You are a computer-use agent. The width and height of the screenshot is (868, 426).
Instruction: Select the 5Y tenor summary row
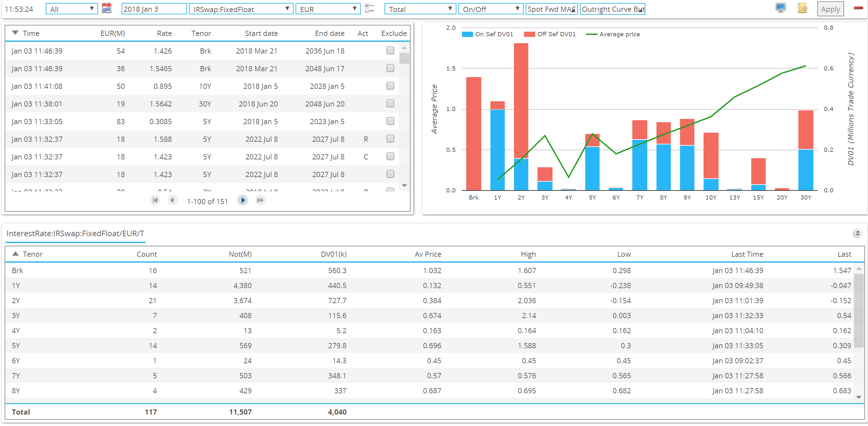[x=429, y=346]
